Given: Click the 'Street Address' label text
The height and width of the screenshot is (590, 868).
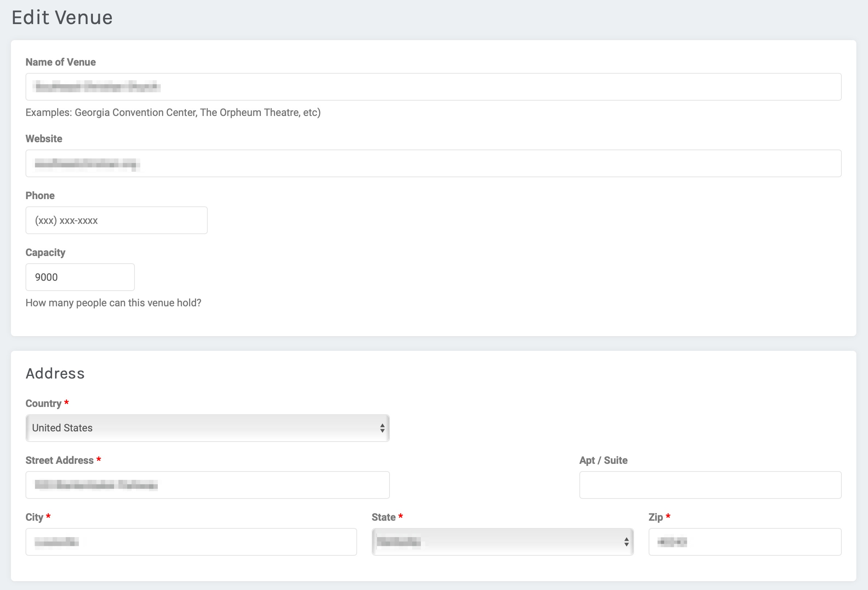Looking at the screenshot, I should pyautogui.click(x=59, y=460).
